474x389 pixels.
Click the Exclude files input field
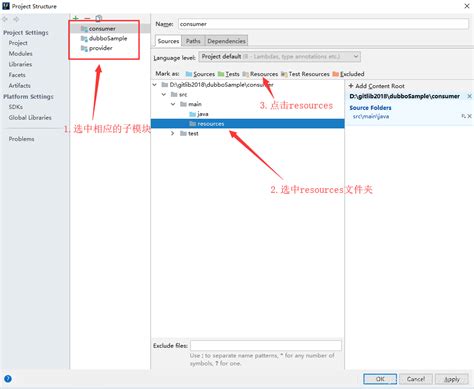pos(266,345)
